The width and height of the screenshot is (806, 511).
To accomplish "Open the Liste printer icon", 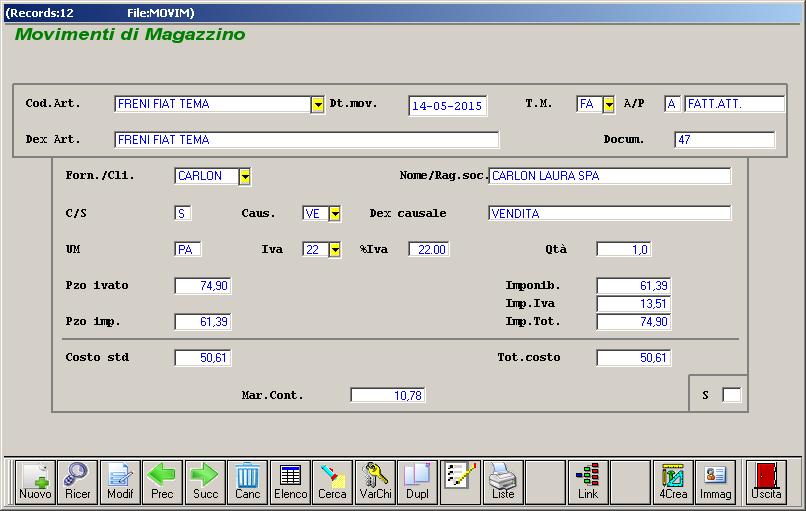I will [x=503, y=482].
